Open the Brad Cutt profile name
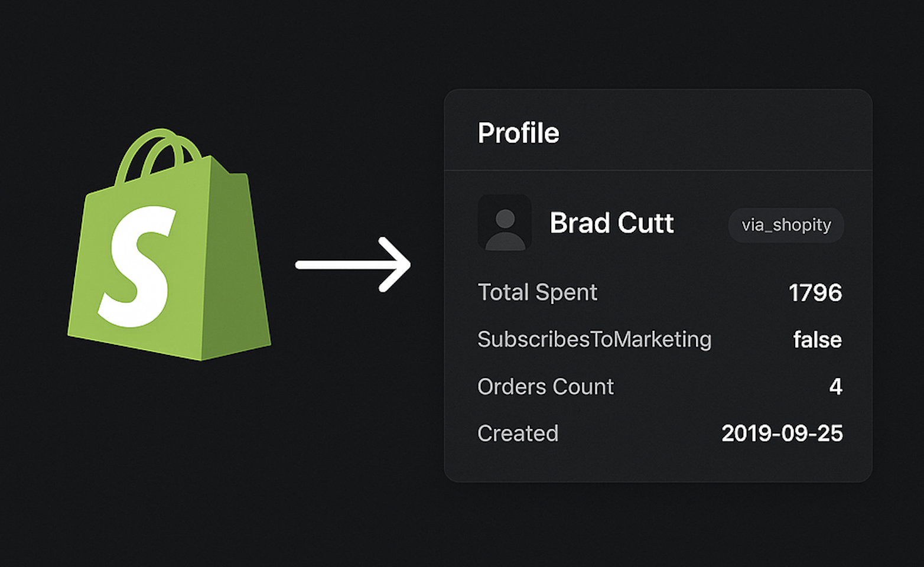924x567 pixels. click(611, 223)
